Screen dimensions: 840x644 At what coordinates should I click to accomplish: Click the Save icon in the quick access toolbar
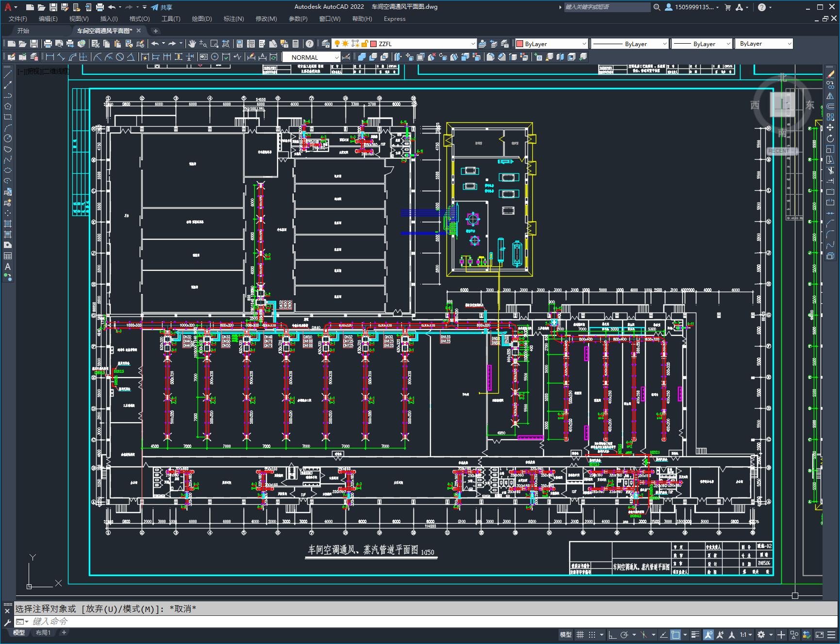coord(53,7)
